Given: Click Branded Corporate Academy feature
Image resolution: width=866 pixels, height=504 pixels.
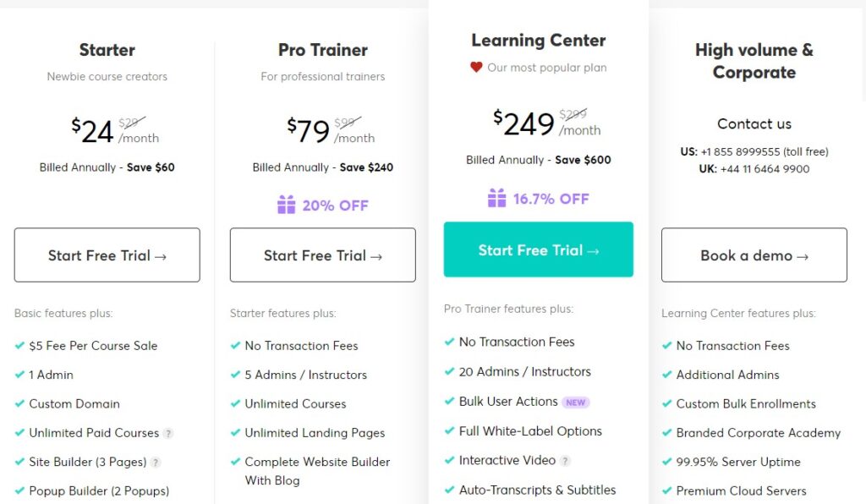Looking at the screenshot, I should [759, 433].
